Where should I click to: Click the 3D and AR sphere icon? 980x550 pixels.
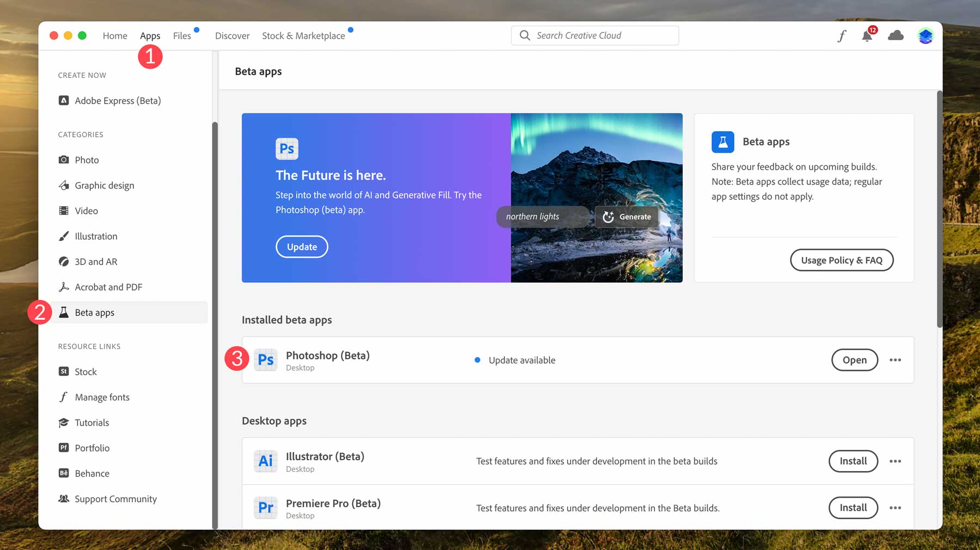[x=64, y=262]
